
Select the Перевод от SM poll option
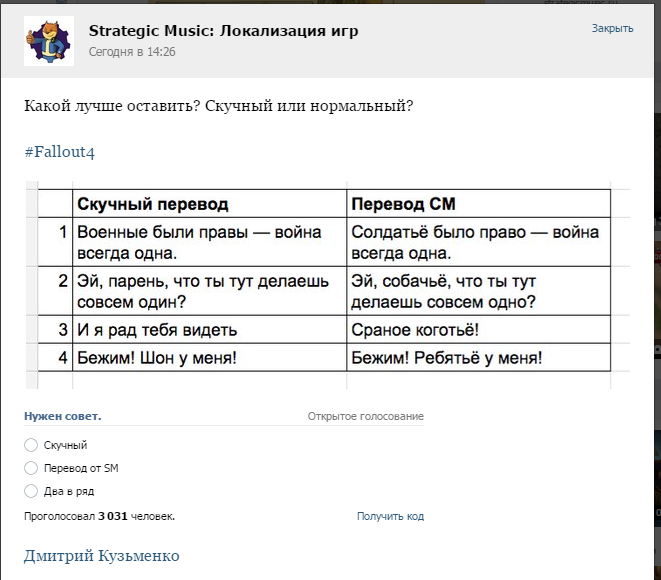pyautogui.click(x=71, y=468)
